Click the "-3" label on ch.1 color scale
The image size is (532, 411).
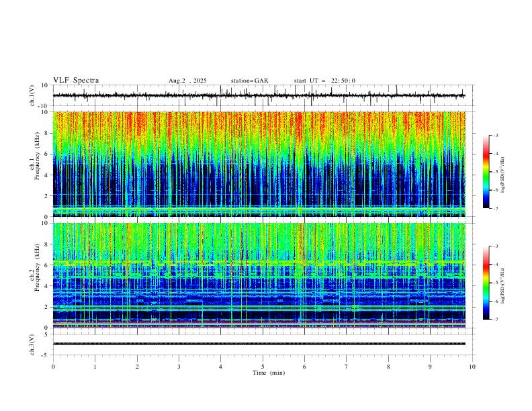coord(496,135)
